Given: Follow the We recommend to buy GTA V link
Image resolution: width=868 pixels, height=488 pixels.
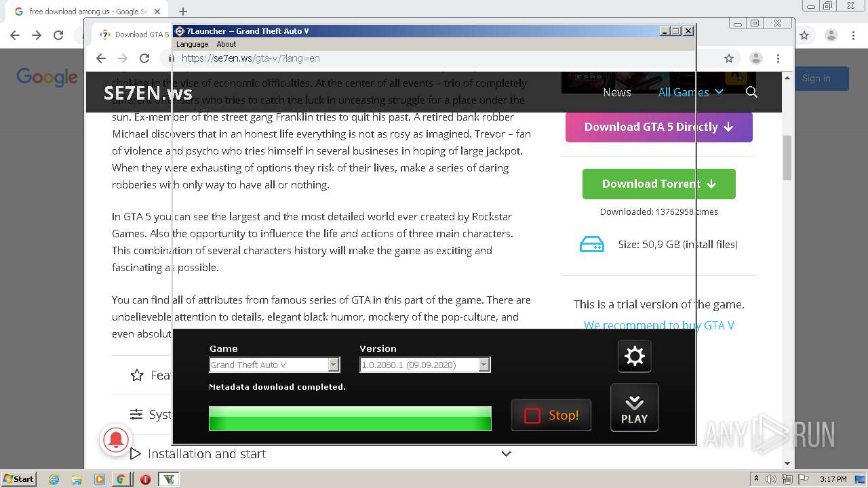Looking at the screenshot, I should pos(659,325).
